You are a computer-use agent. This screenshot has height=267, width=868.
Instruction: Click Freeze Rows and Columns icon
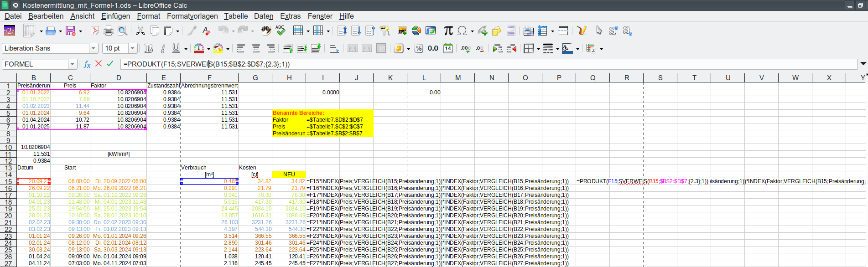pos(542,31)
